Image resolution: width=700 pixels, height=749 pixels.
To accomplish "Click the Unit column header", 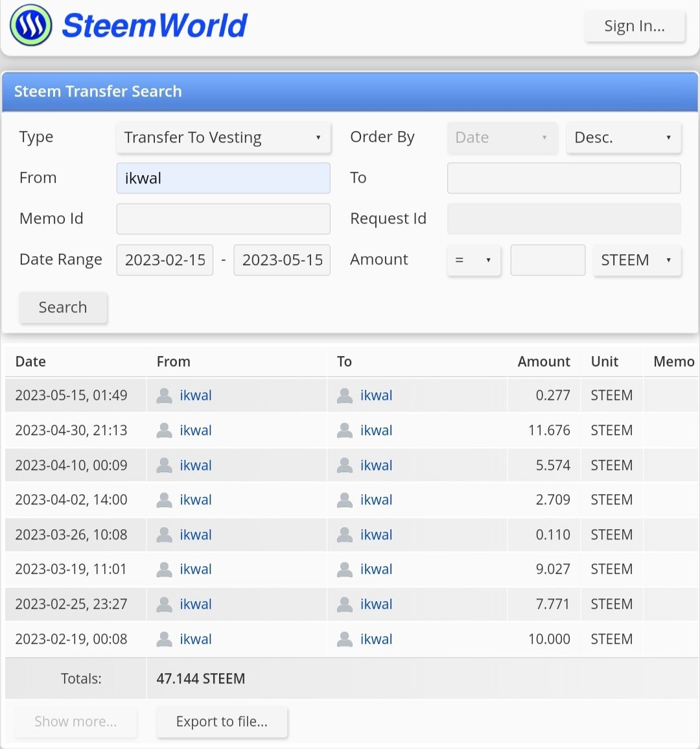I will point(605,362).
